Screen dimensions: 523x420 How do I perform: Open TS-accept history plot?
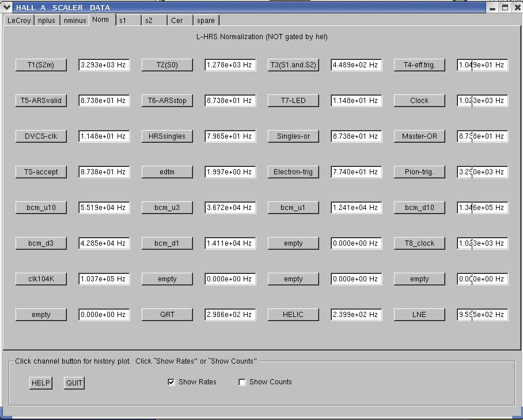[x=41, y=172]
